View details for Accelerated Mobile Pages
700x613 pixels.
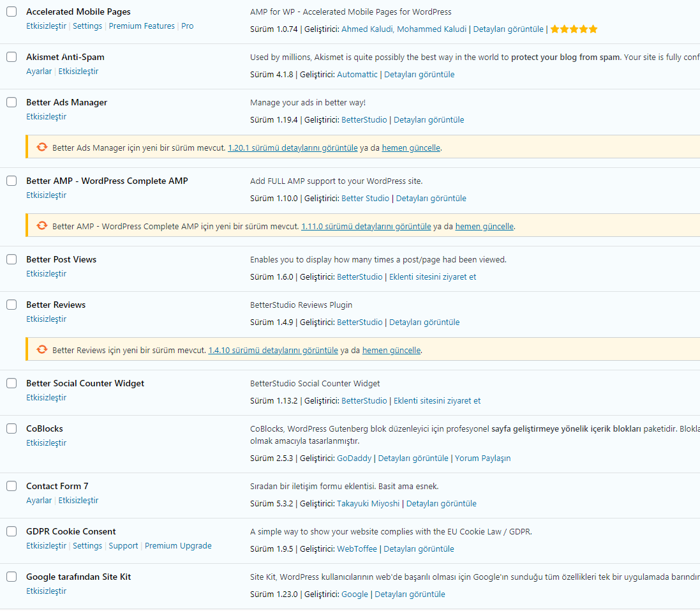click(x=508, y=29)
